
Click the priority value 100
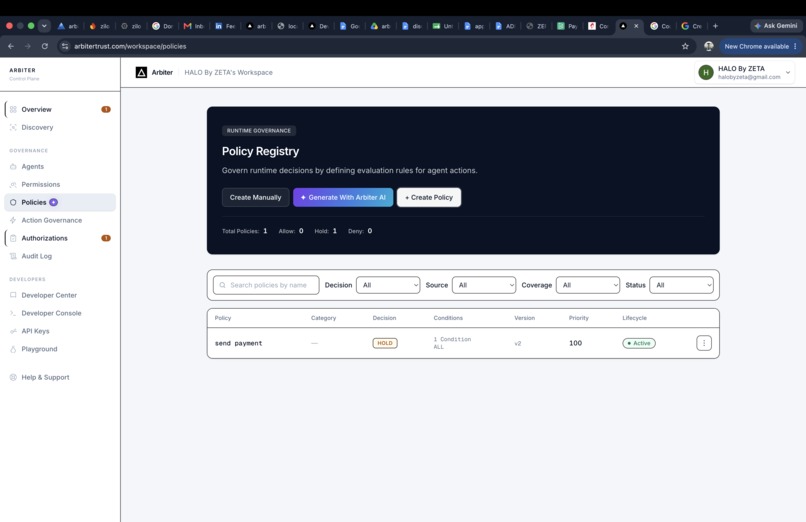click(576, 343)
